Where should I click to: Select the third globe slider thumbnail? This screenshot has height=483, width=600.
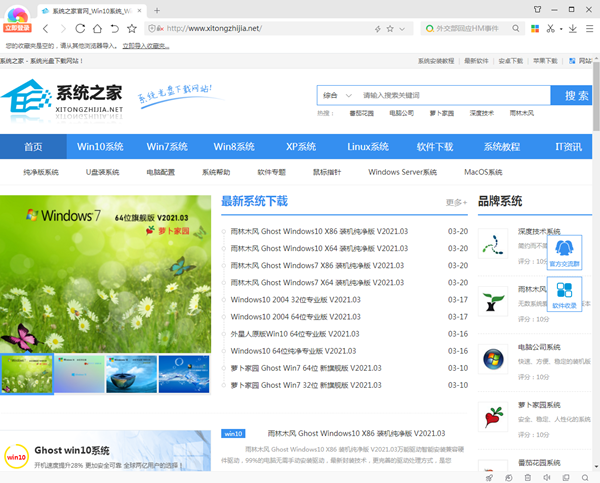132,374
